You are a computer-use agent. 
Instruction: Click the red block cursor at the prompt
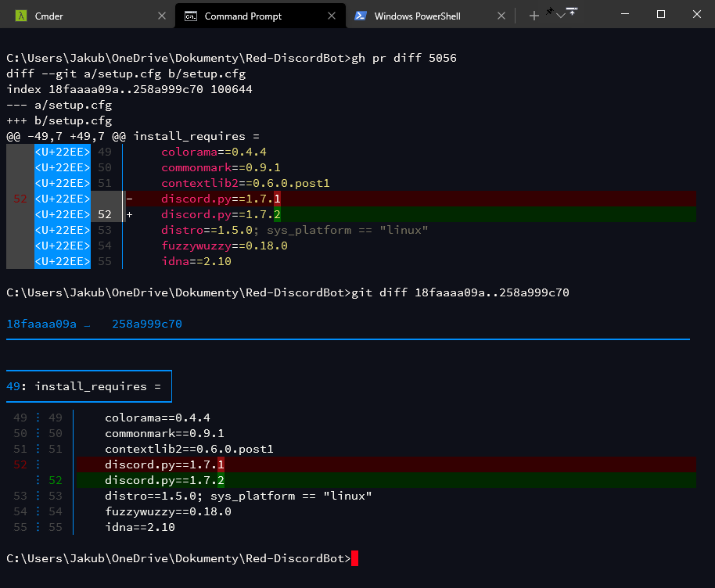coord(354,558)
